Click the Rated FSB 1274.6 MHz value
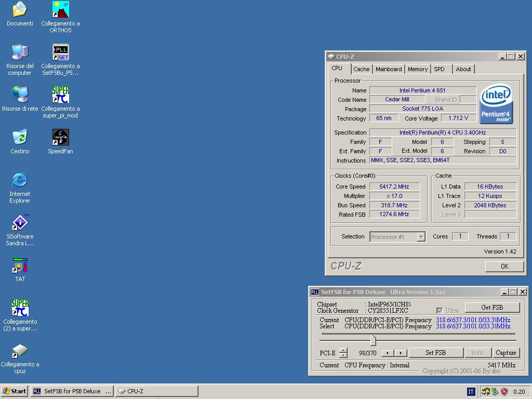Image resolution: width=532 pixels, height=399 pixels. (x=394, y=214)
